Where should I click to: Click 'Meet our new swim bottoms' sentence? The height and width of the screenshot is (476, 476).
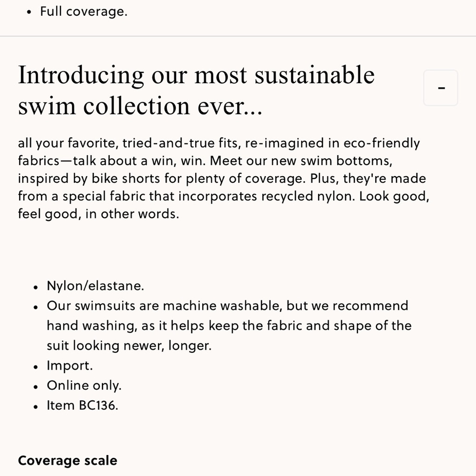point(301,160)
